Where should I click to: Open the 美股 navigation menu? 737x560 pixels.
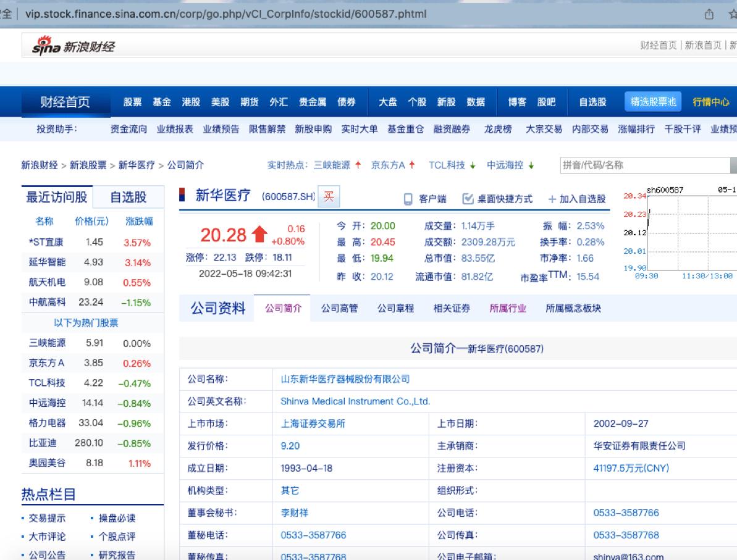click(x=220, y=103)
